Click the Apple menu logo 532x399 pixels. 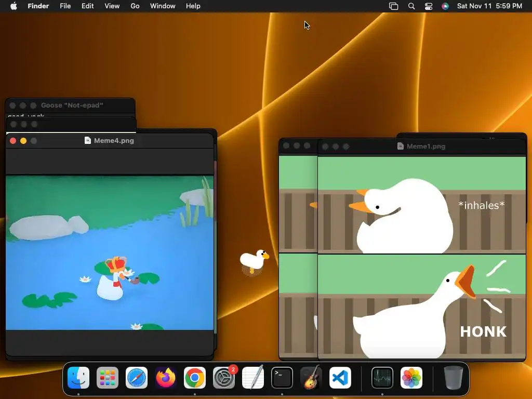14,6
